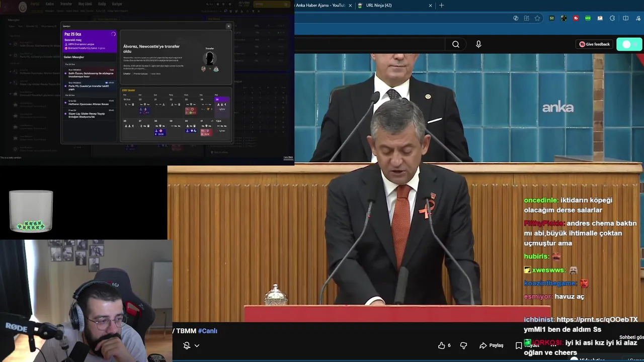This screenshot has height=362, width=644.
Task: Close the Anka Haber Ajansı tab
Action: pos(350,5)
